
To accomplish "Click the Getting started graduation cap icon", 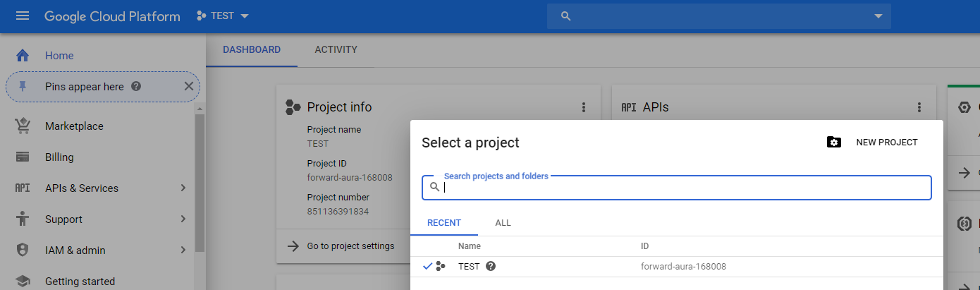I will point(23,282).
